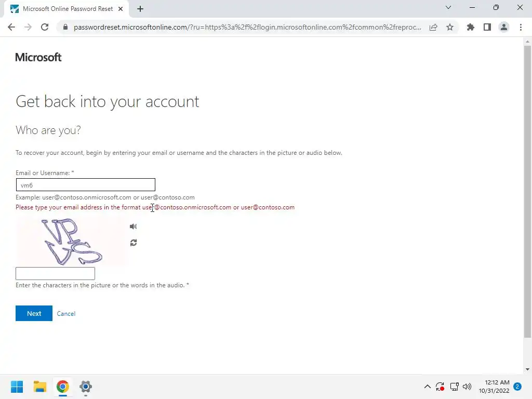The image size is (532, 399).
Task: Minimize the Chrome window
Action: click(x=472, y=7)
